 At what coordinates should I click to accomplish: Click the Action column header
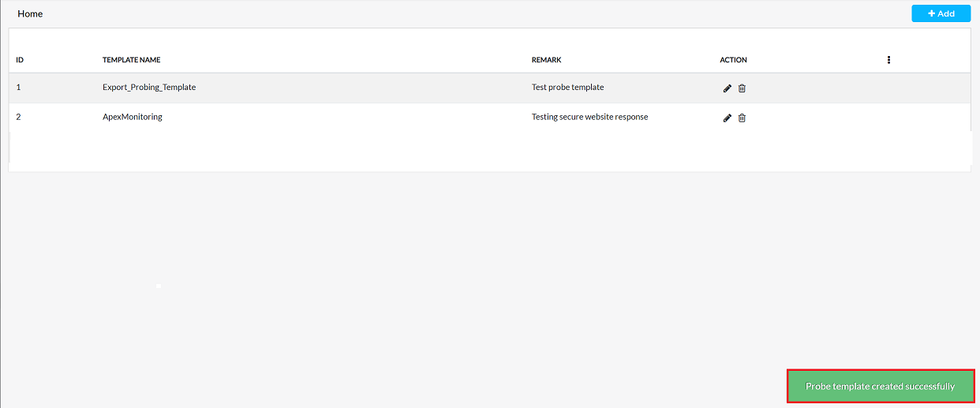click(x=733, y=60)
